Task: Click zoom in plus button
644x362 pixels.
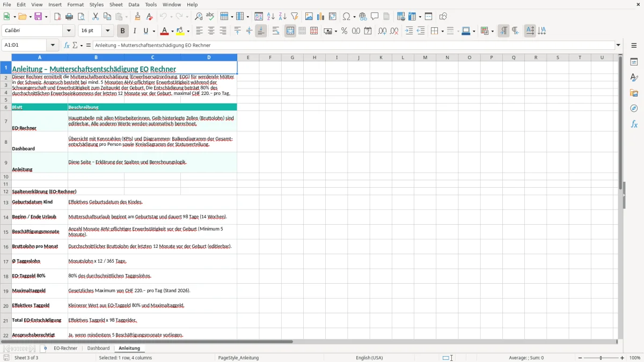Action: tap(622, 358)
